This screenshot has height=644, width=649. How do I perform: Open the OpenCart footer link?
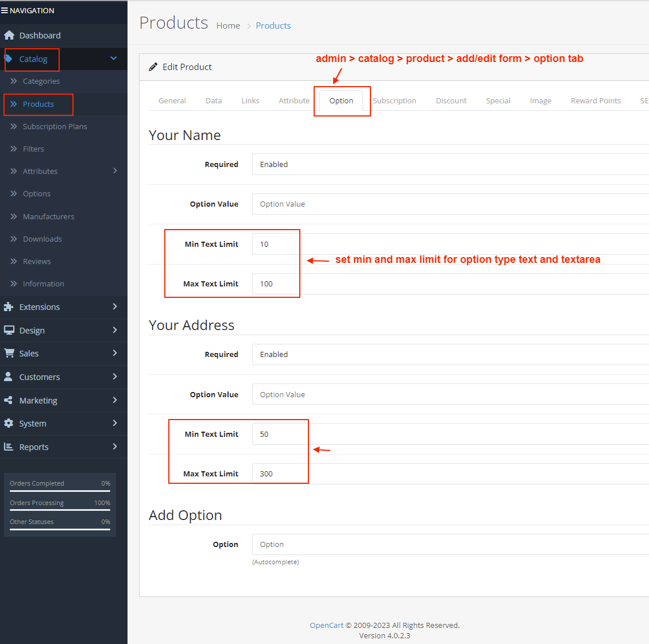click(326, 625)
